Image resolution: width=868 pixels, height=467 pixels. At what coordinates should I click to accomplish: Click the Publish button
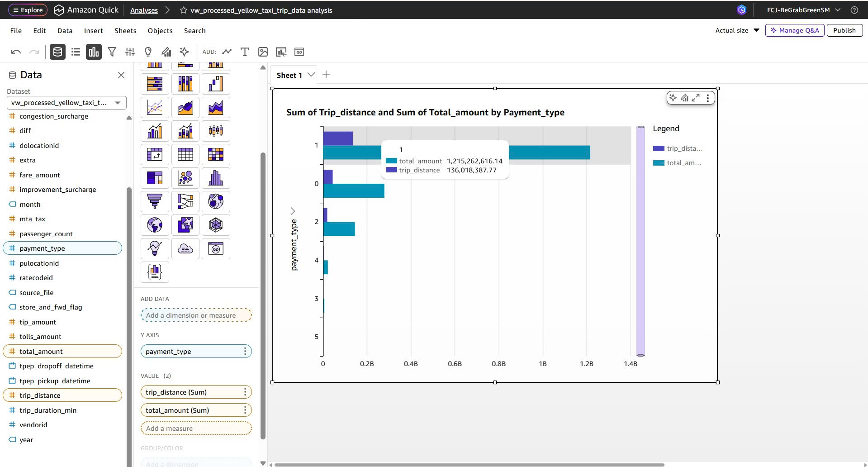tap(844, 30)
